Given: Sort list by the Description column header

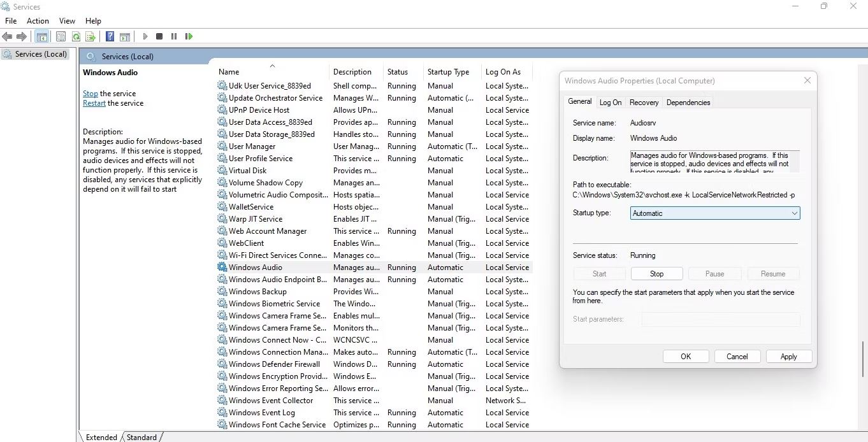Looking at the screenshot, I should (356, 72).
